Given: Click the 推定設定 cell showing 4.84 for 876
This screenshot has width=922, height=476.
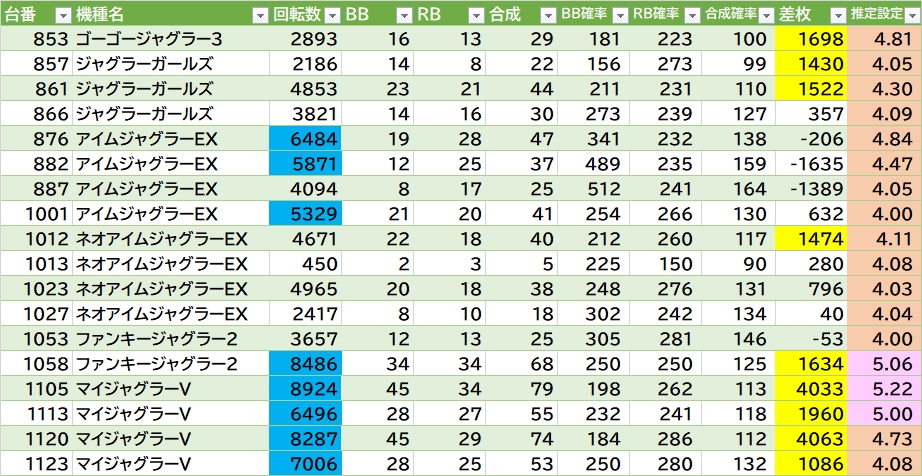Looking at the screenshot, I should point(884,138).
